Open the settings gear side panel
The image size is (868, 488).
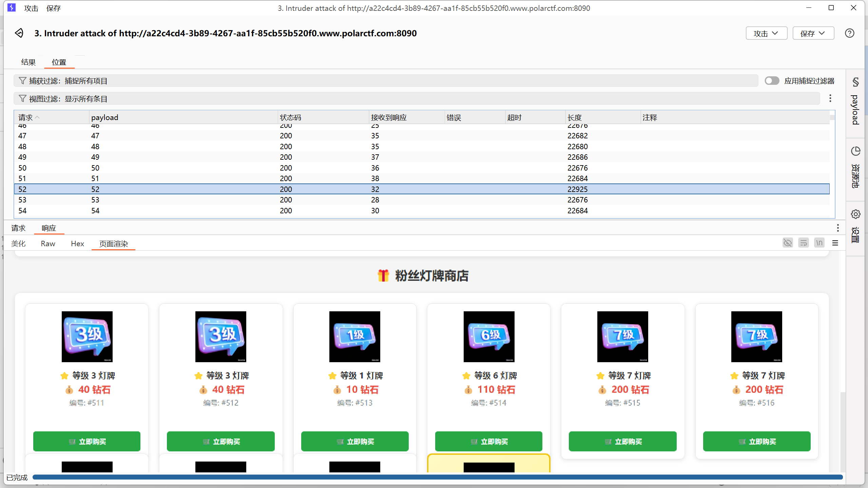[855, 214]
